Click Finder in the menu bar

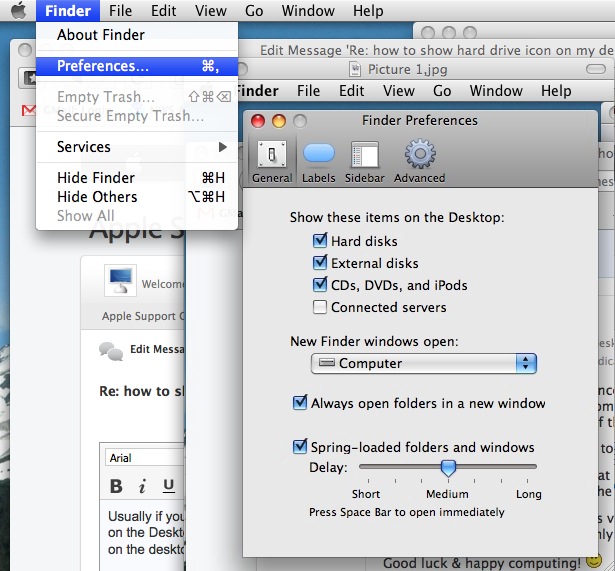[x=68, y=11]
